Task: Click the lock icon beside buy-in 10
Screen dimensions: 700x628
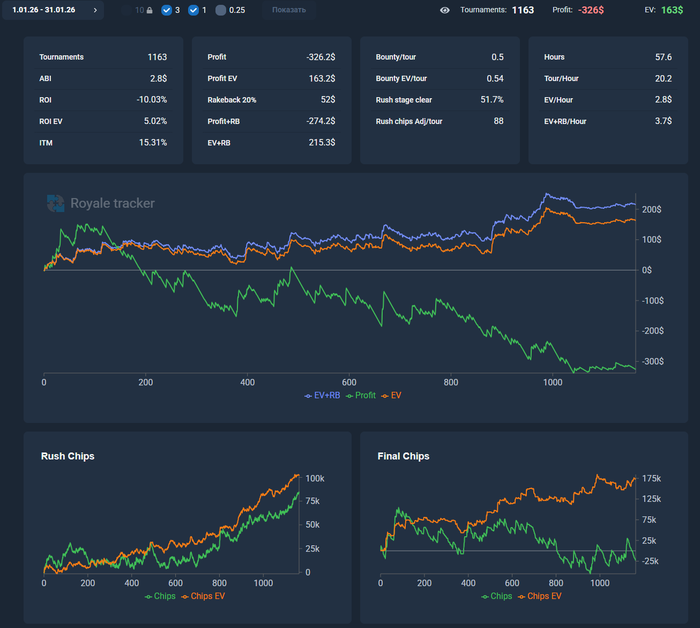Action: coord(149,10)
